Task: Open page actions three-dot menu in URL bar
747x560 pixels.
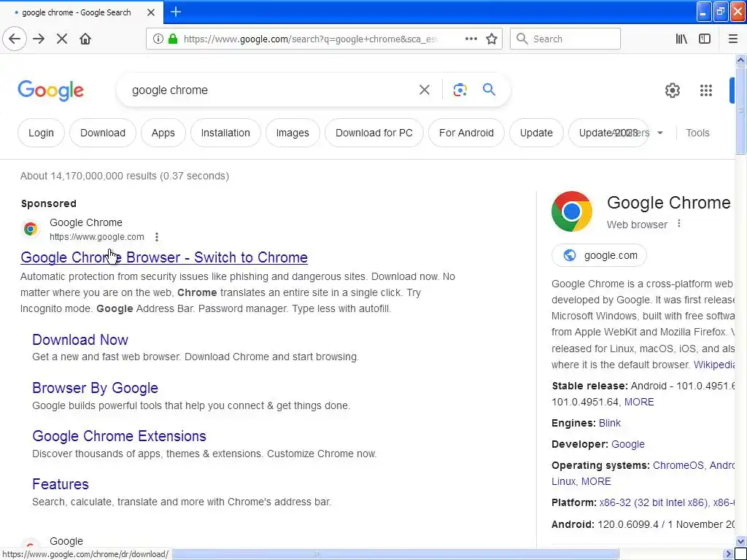Action: tap(471, 39)
